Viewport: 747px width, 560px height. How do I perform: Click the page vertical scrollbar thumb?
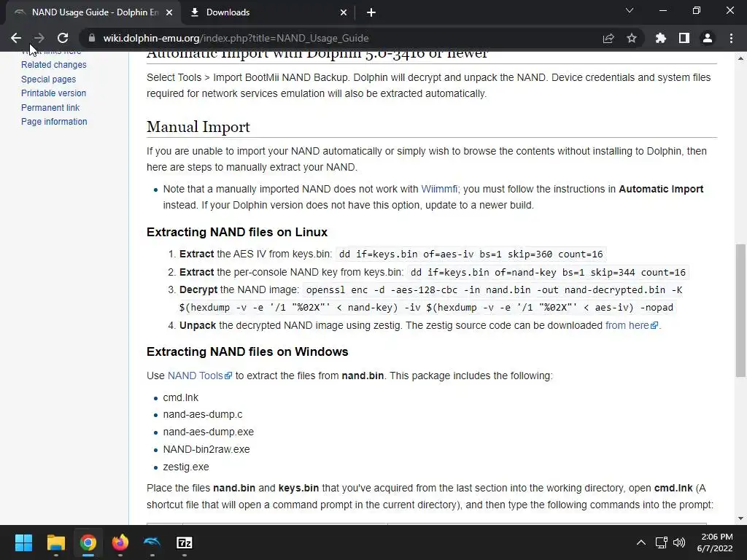tap(740, 310)
